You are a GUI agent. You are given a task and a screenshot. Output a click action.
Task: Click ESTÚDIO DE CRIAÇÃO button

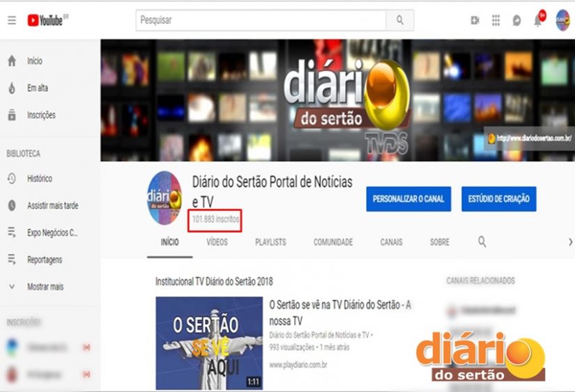(499, 199)
